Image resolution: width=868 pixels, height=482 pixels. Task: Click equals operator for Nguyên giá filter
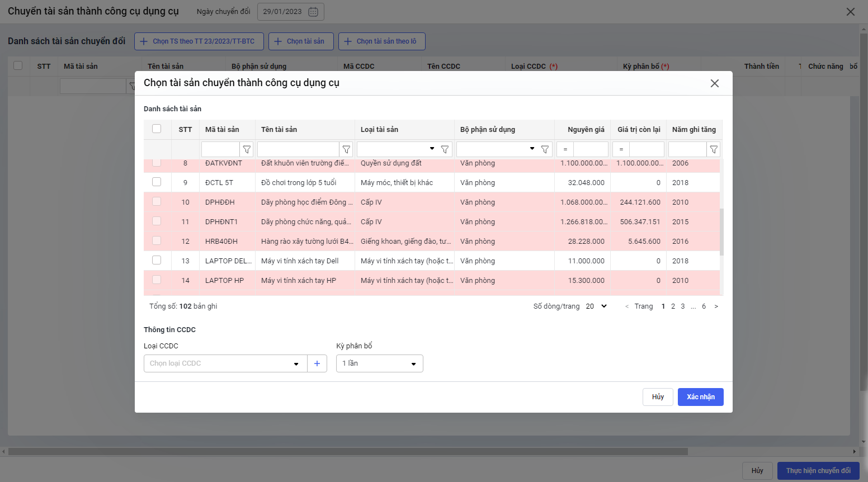565,149
